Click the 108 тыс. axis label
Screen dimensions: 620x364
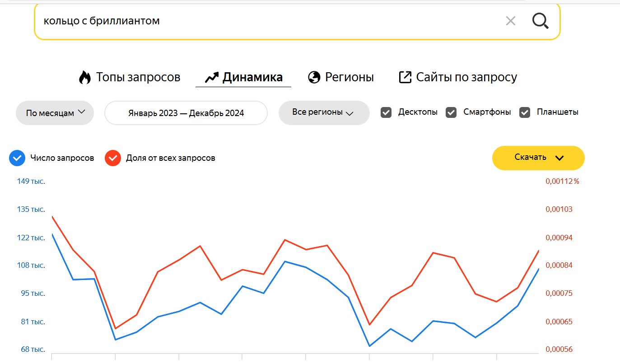tap(31, 266)
